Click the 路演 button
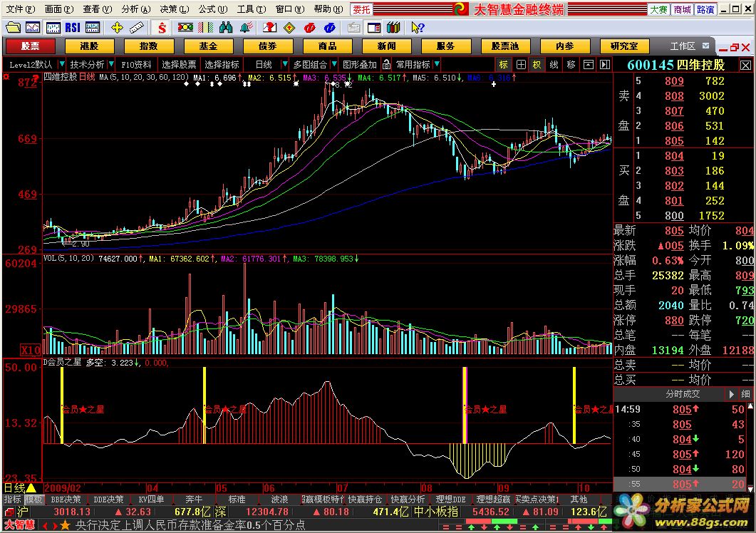The height and width of the screenshot is (533, 756). [705, 9]
